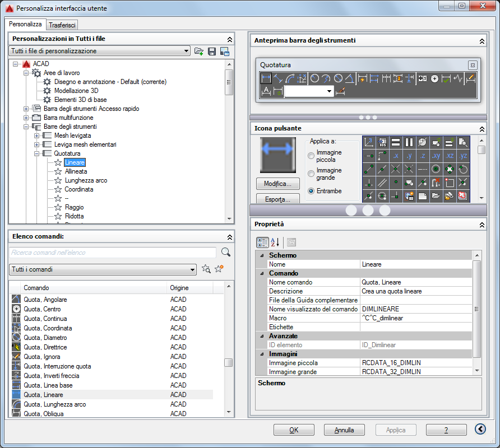Click the Comando column header
The width and height of the screenshot is (500, 448).
point(94,288)
